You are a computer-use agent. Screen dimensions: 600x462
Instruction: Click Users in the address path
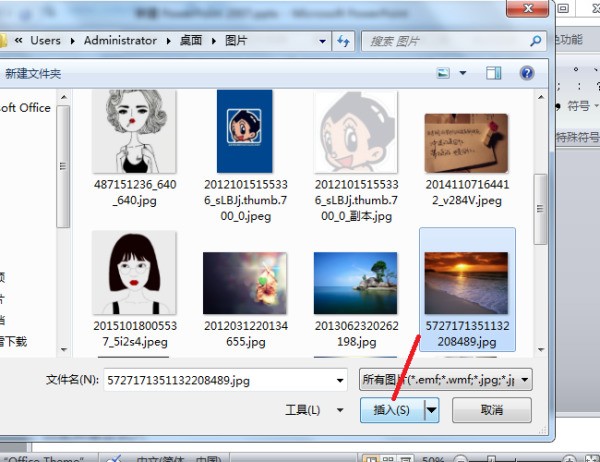click(46, 41)
